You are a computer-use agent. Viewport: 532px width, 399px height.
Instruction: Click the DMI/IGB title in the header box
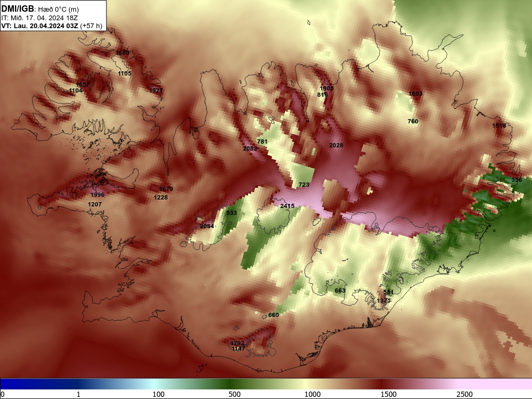point(18,9)
